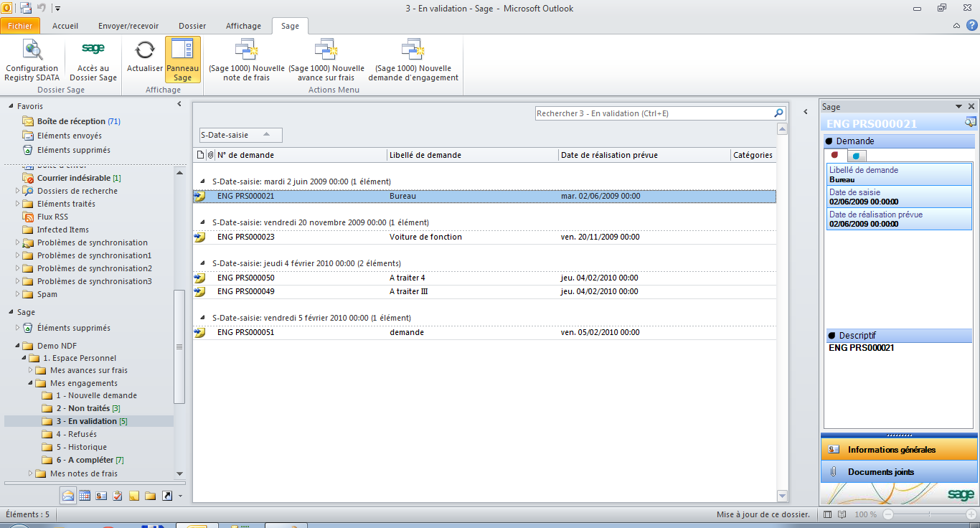Collapse the Demo NDF tree node

coord(18,345)
